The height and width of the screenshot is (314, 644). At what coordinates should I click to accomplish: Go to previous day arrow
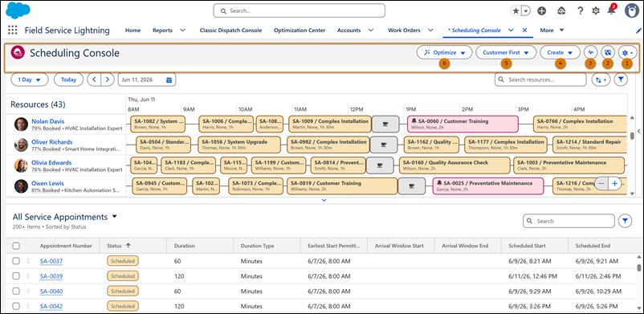94,80
